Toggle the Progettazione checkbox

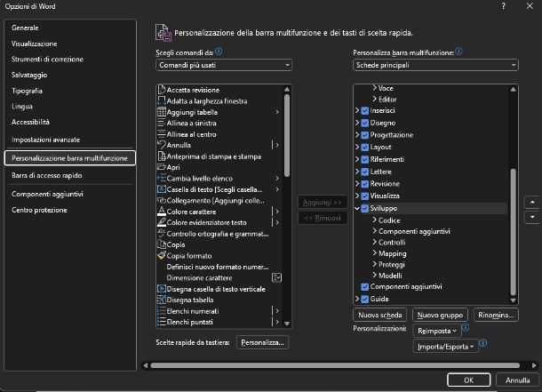[364, 135]
